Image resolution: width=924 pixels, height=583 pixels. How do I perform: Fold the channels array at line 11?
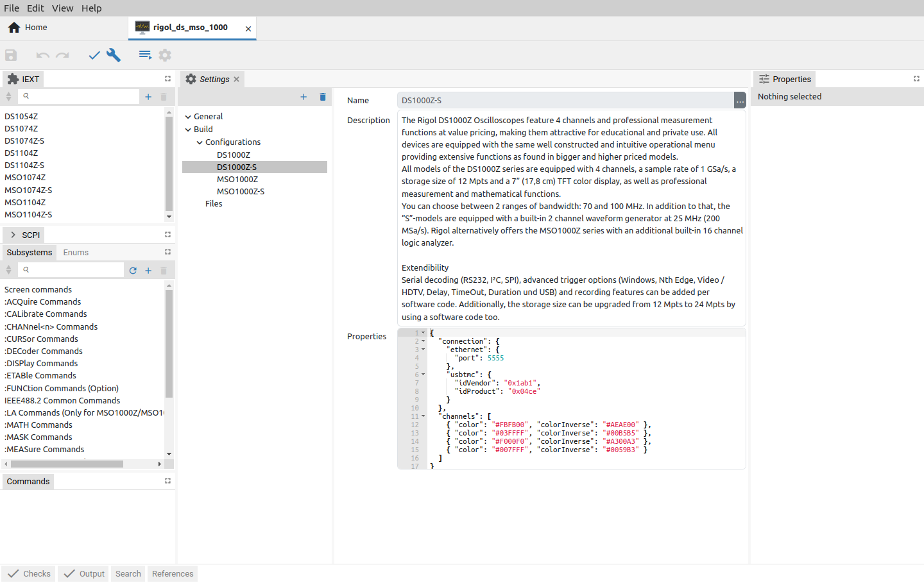tap(423, 416)
